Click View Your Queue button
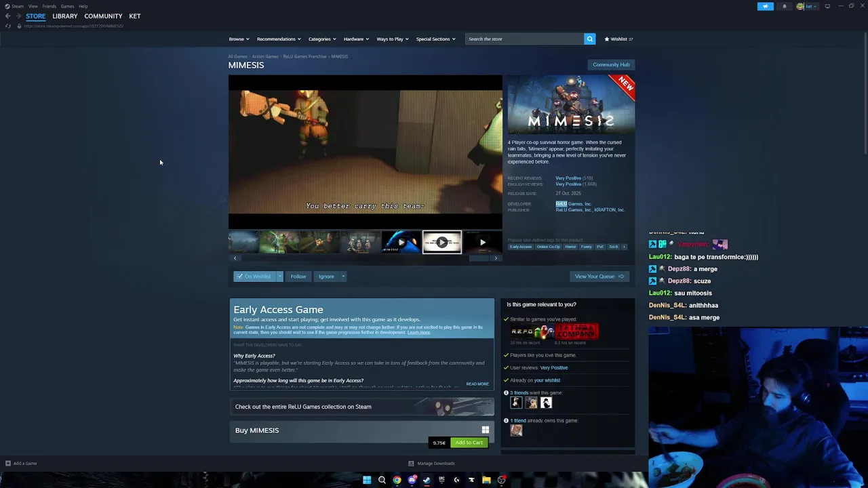 coord(599,277)
